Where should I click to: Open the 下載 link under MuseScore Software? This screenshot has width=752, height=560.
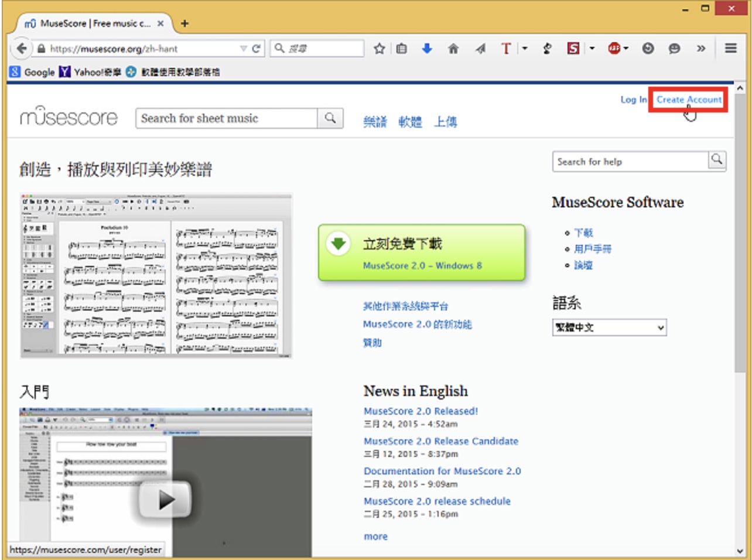[x=583, y=233]
